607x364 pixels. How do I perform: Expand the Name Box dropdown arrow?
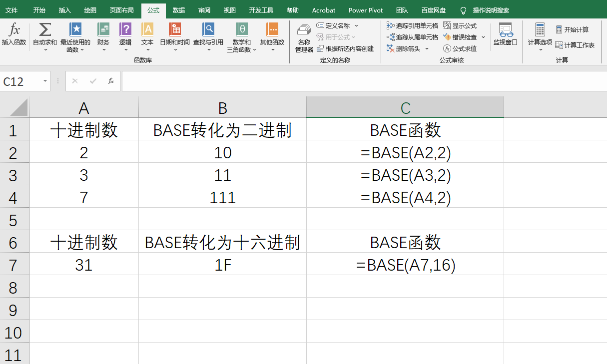pos(45,81)
